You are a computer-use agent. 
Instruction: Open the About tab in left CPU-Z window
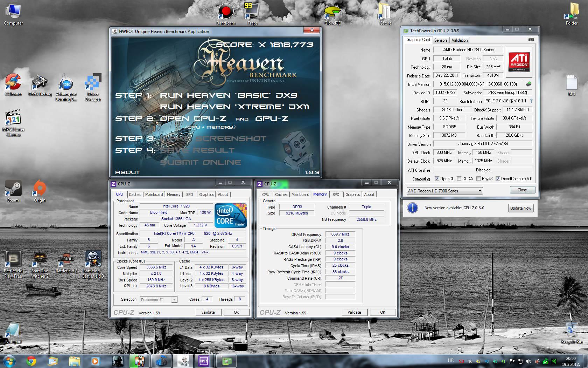(x=223, y=195)
